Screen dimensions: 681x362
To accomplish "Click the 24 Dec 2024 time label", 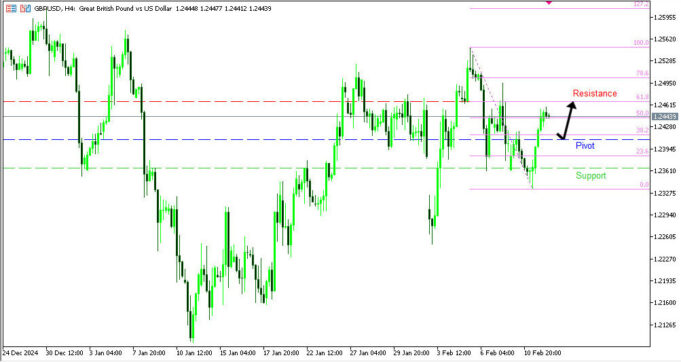I will tap(20, 353).
